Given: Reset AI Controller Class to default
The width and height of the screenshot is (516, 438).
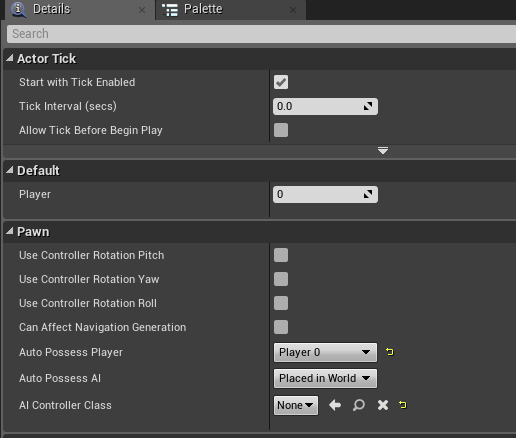Looking at the screenshot, I should [403, 405].
